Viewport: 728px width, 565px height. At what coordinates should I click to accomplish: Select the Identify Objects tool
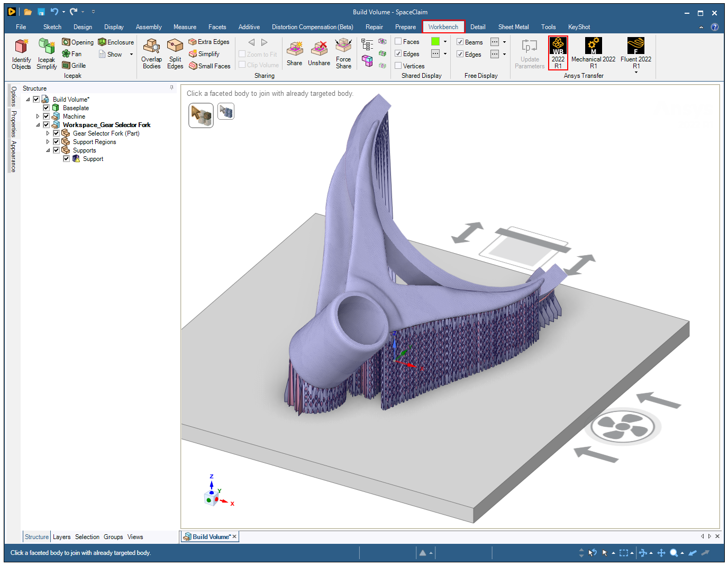click(21, 53)
